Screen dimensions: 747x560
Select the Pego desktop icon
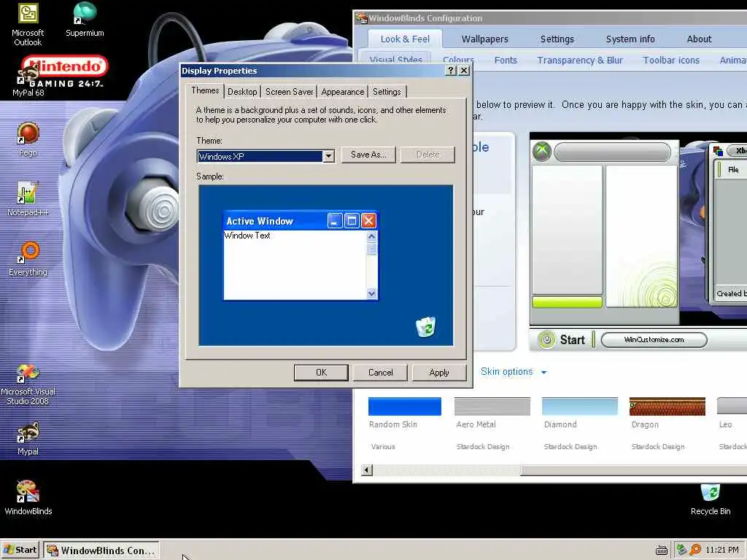[x=28, y=139]
